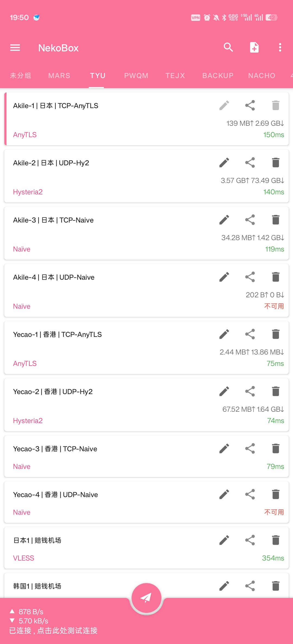Open the hamburger navigation menu
Screen dimensions: 293x644
tap(15, 48)
